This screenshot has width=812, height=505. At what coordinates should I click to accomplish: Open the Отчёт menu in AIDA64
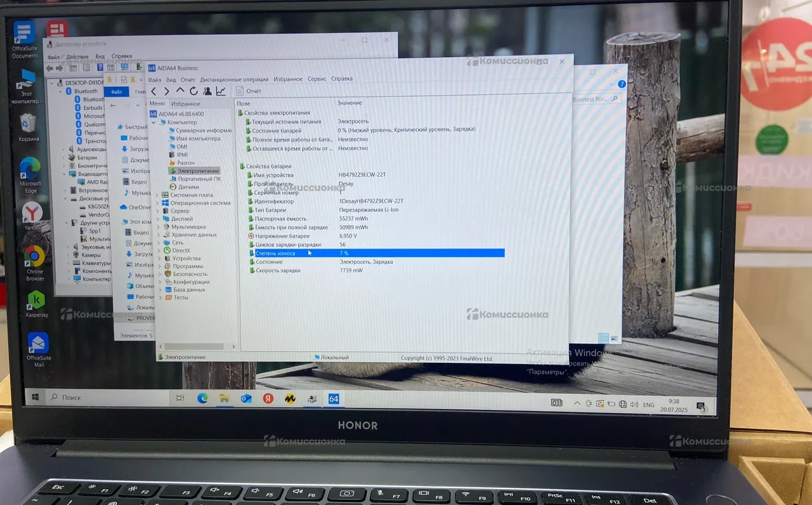click(188, 79)
